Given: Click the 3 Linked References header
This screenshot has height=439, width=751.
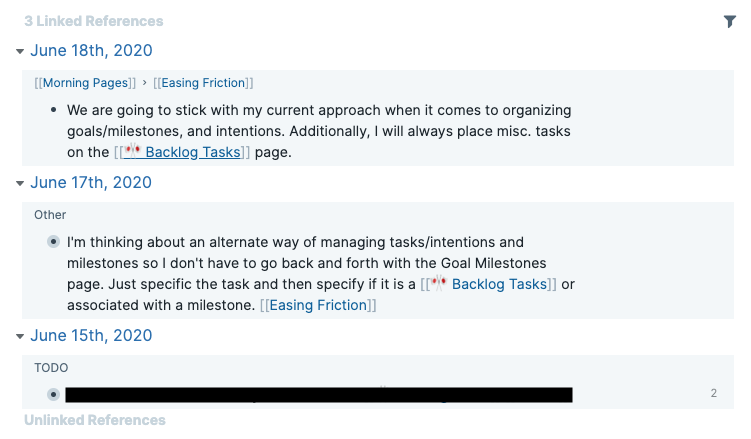Looking at the screenshot, I should click(93, 21).
